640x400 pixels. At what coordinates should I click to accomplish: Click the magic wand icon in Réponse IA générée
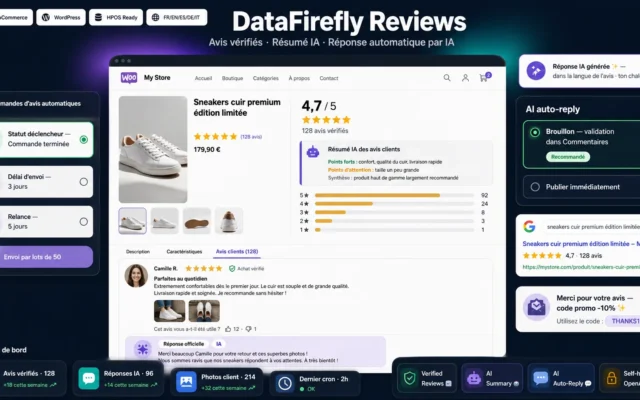point(536,71)
